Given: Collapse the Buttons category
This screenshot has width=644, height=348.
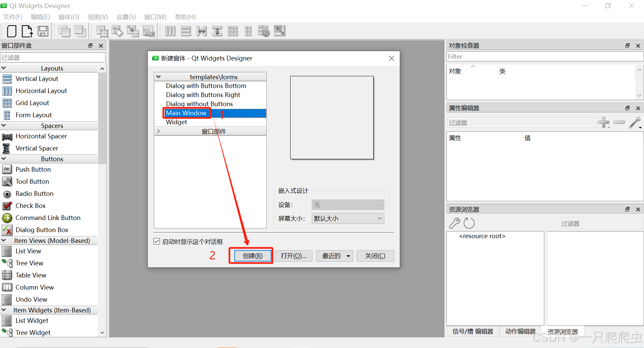Looking at the screenshot, I should coord(4,159).
